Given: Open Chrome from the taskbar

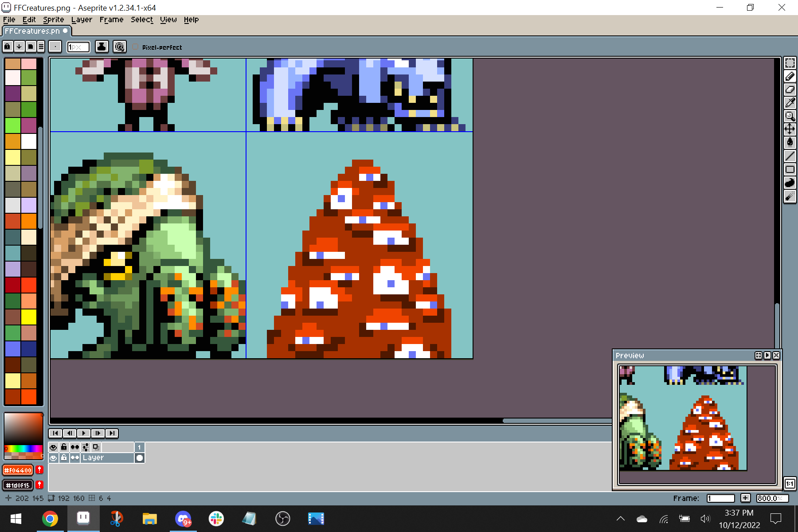Looking at the screenshot, I should tap(50, 519).
